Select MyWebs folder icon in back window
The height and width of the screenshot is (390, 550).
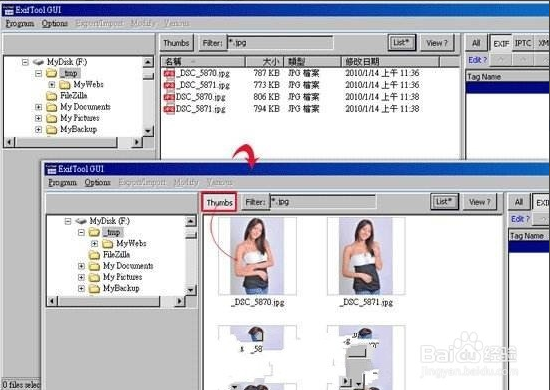65,85
